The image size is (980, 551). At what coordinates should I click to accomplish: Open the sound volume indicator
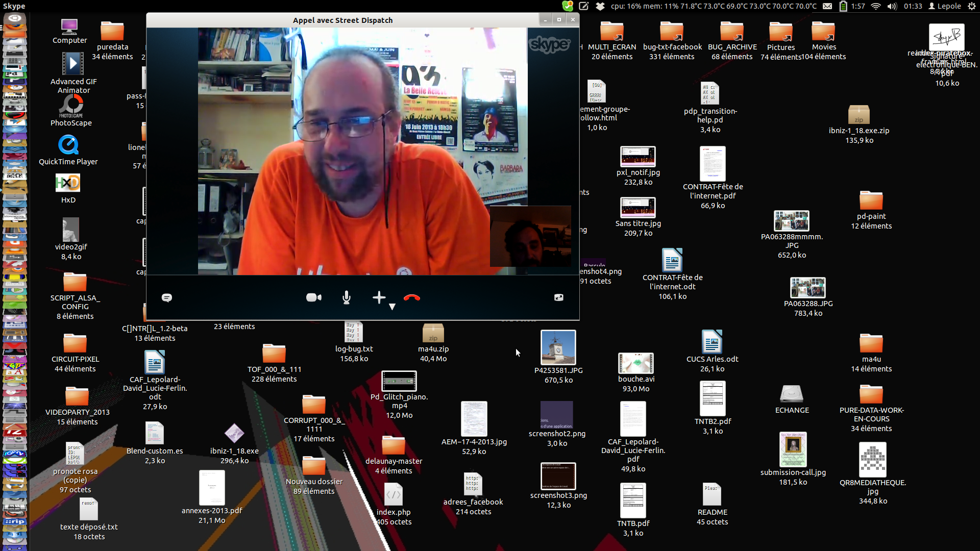point(892,6)
